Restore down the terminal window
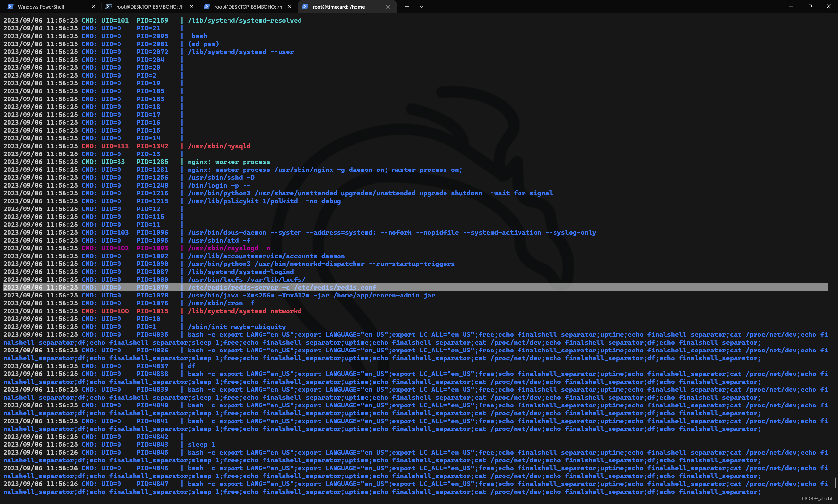This screenshot has height=504, width=838. click(x=810, y=6)
